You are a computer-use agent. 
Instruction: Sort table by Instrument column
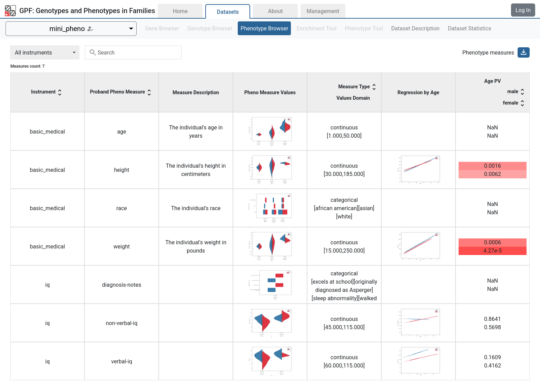click(60, 92)
